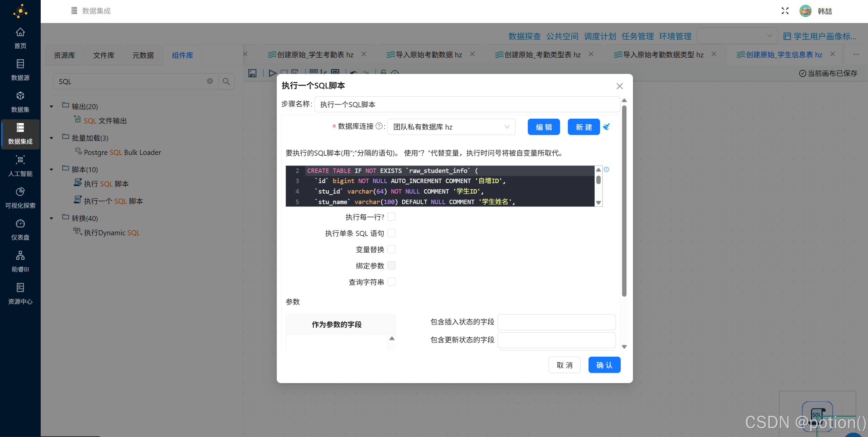This screenshot has height=437, width=868.
Task: Switch to the 元数据 tab
Action: 143,55
